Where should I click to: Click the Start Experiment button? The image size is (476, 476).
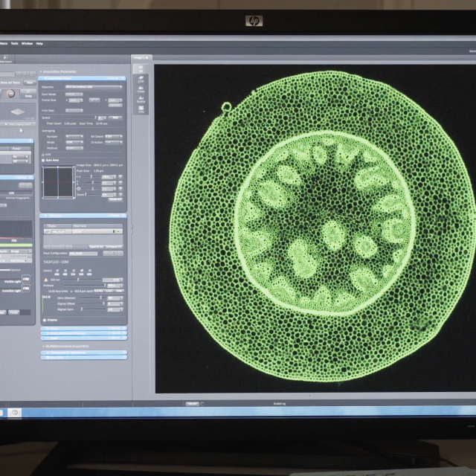click(x=18, y=124)
